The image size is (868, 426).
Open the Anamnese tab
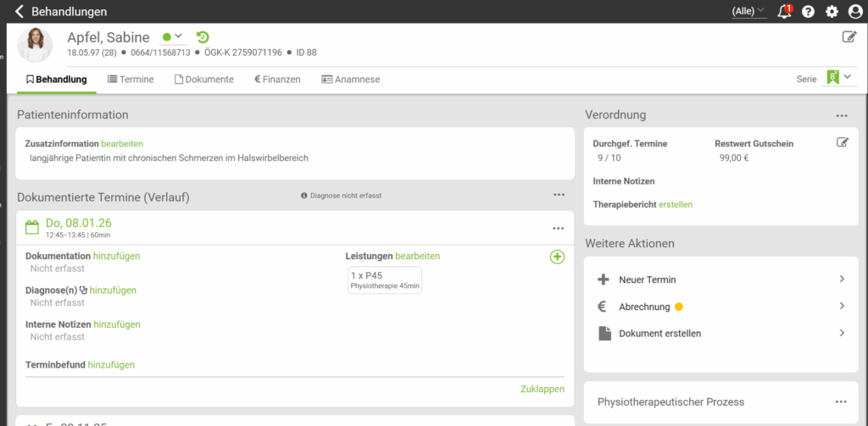(350, 80)
